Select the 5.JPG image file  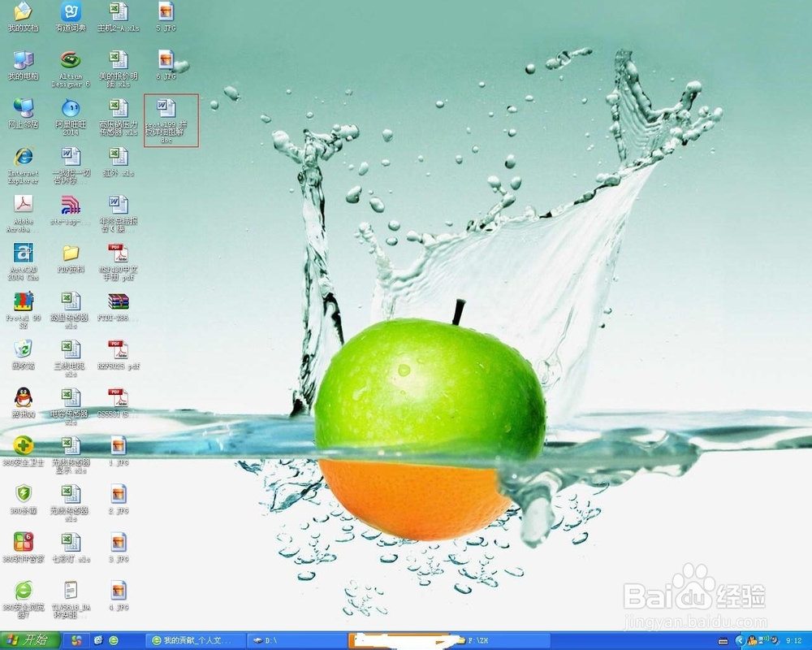coord(166,18)
